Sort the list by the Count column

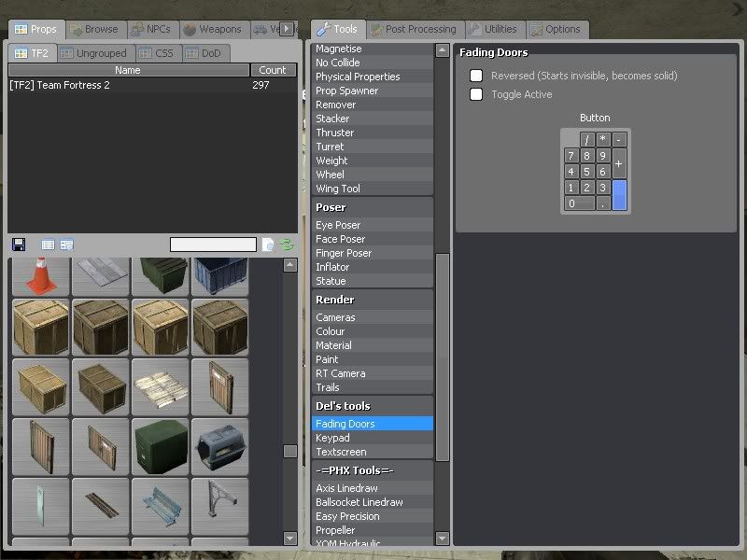click(x=273, y=70)
